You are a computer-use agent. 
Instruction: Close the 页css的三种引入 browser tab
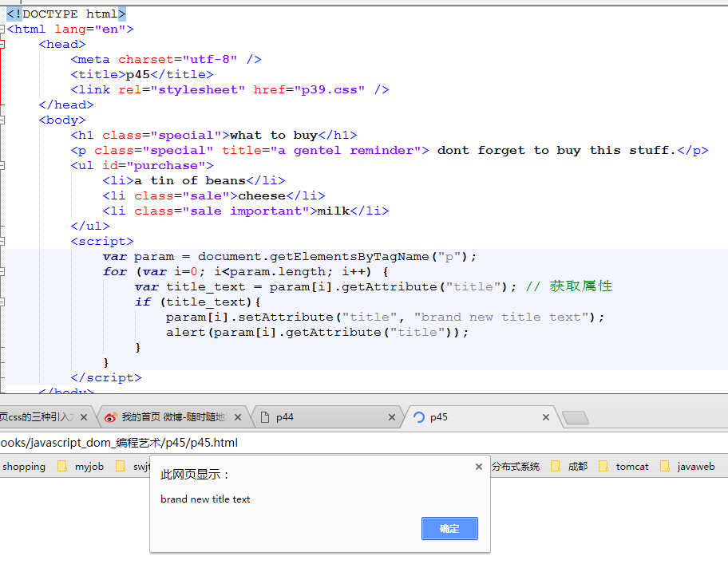point(84,417)
